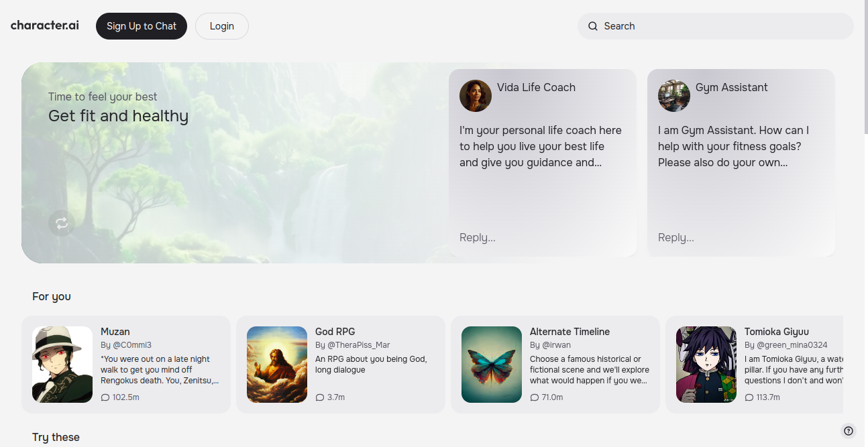This screenshot has height=447, width=868.
Task: Click Reply field in Vida Life Coach card
Action: point(542,237)
